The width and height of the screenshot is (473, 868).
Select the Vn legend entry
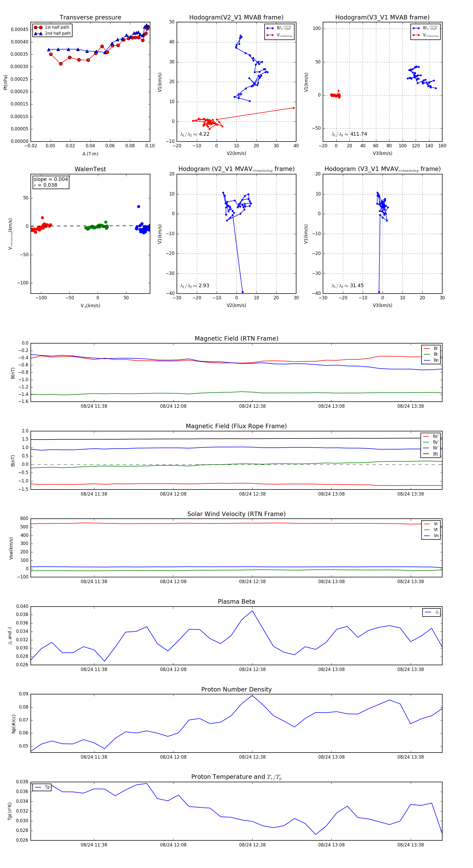pos(431,536)
